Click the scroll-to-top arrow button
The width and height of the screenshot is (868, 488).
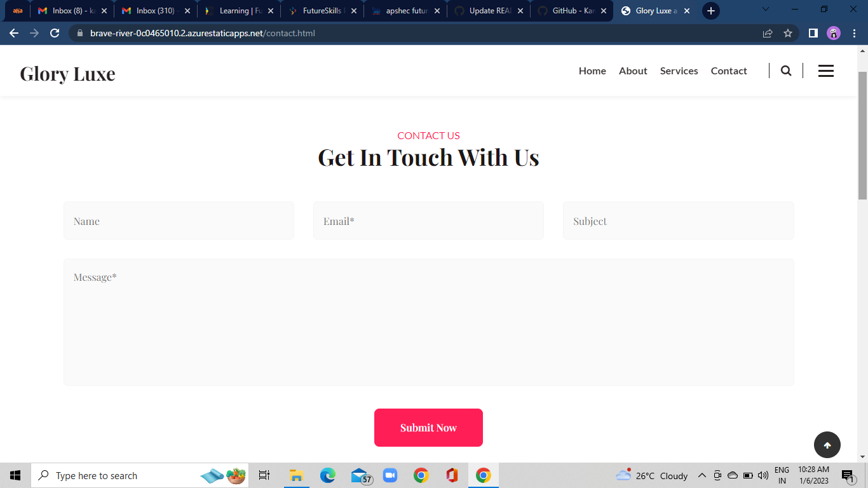pyautogui.click(x=827, y=445)
